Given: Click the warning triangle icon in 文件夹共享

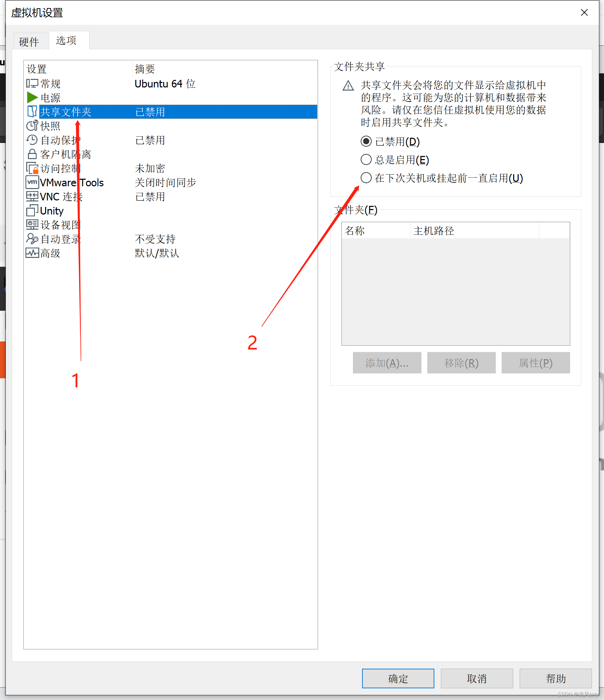Looking at the screenshot, I should click(x=348, y=85).
